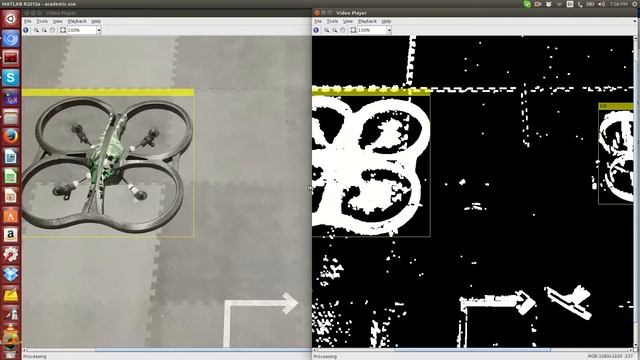
Task: Open the Ubuntu Dash search launcher
Action: [11, 19]
